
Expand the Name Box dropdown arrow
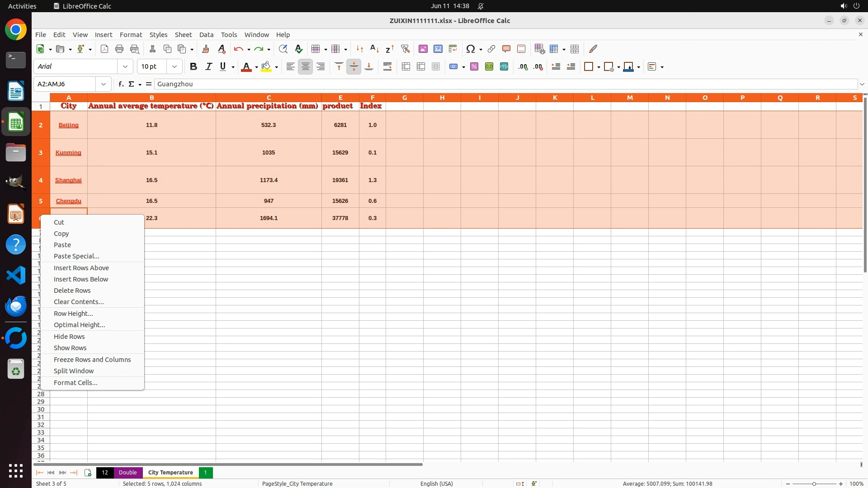(104, 84)
